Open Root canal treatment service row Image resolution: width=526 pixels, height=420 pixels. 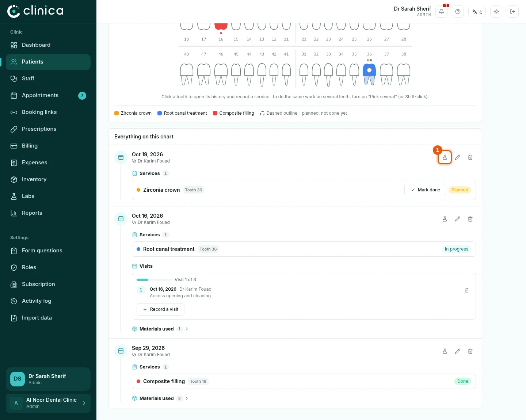[x=304, y=249]
